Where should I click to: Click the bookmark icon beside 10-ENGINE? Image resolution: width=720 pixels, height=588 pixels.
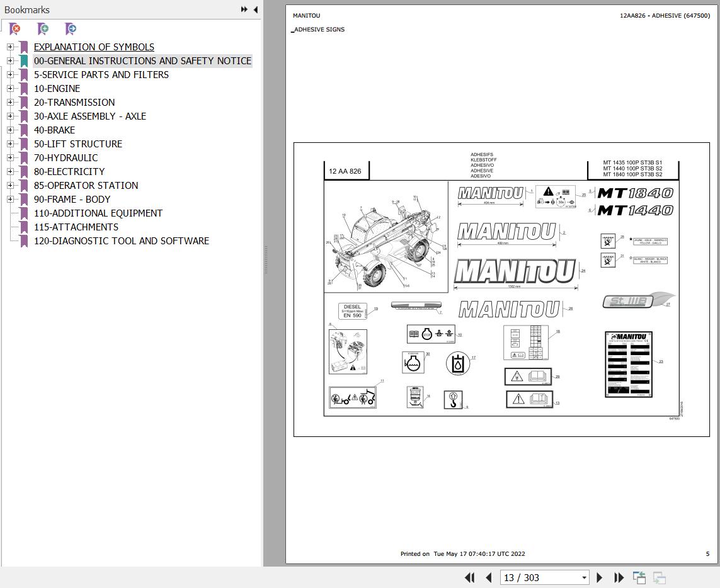pos(24,89)
